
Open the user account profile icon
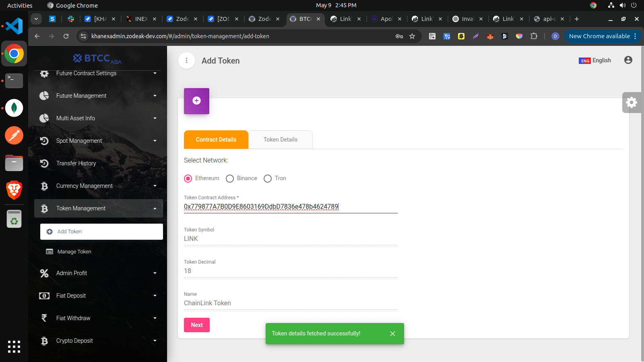(628, 60)
